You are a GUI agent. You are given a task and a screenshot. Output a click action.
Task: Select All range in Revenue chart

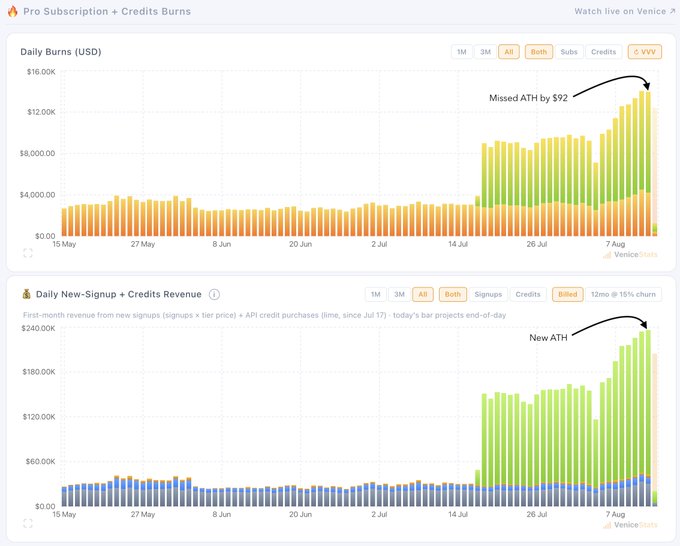tap(423, 294)
